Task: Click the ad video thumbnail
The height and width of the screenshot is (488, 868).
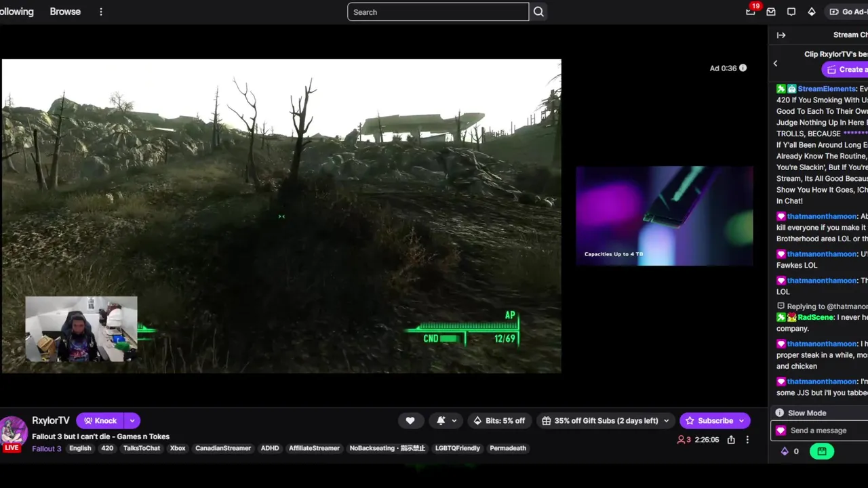Action: click(664, 216)
